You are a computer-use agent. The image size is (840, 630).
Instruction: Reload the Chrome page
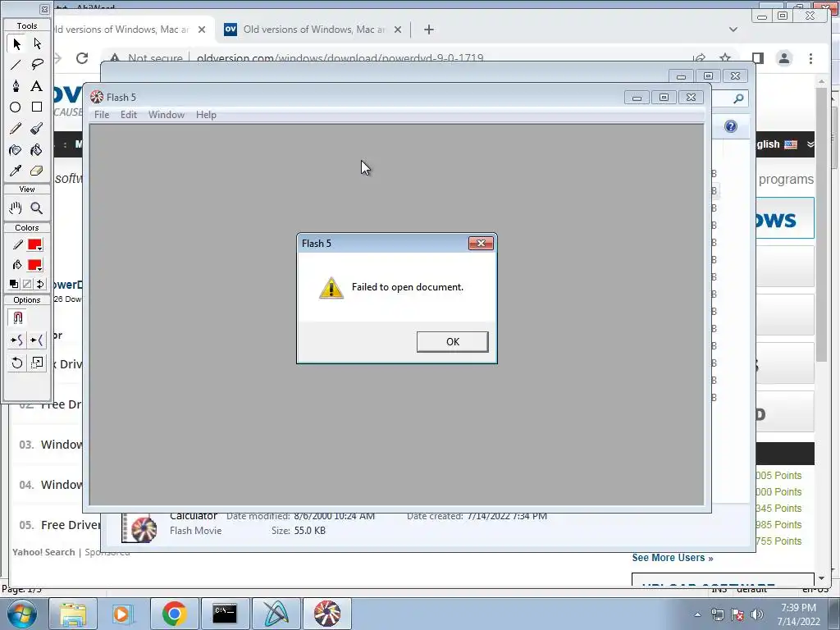(82, 58)
